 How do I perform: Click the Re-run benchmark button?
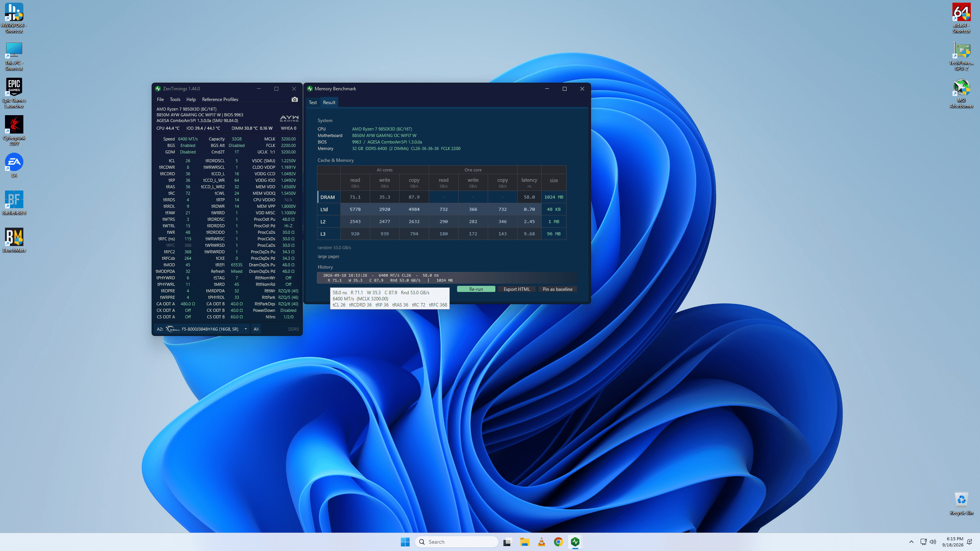pyautogui.click(x=476, y=289)
